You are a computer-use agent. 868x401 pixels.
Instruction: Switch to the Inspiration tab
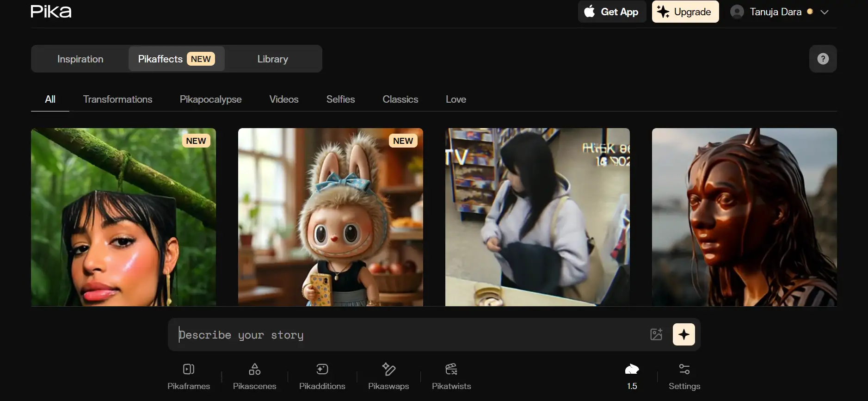[80, 59]
